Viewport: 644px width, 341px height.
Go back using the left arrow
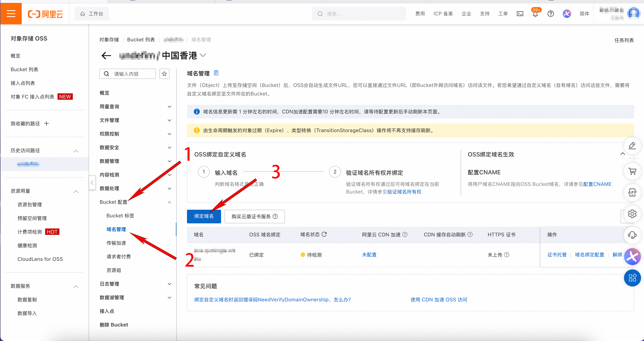coord(106,56)
